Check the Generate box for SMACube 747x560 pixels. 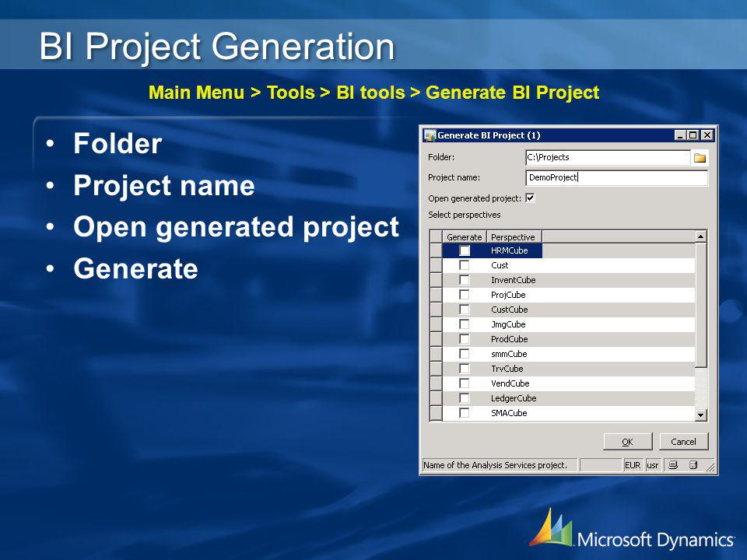tap(465, 413)
